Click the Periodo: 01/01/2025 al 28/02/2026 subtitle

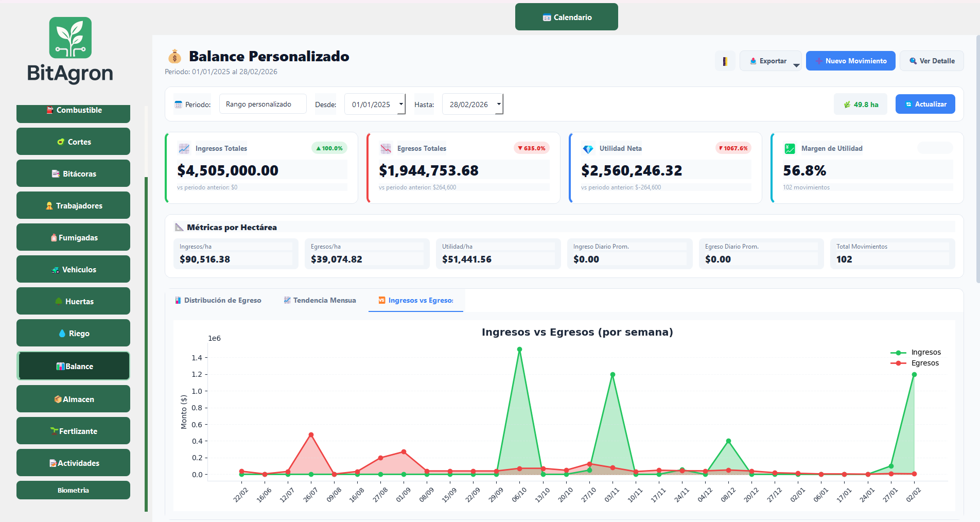[x=221, y=72]
